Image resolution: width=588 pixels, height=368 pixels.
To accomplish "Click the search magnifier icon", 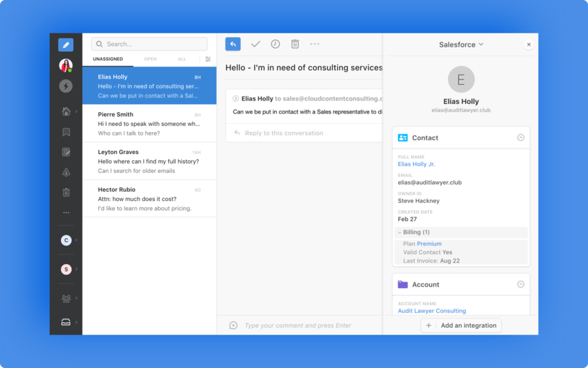I will (99, 44).
